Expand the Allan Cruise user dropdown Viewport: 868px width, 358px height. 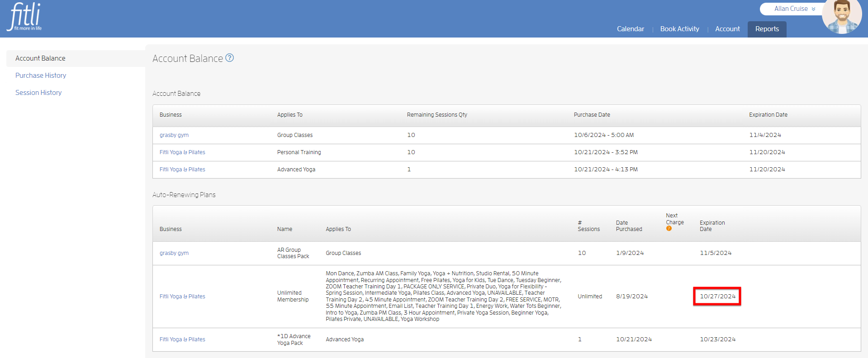pos(794,9)
